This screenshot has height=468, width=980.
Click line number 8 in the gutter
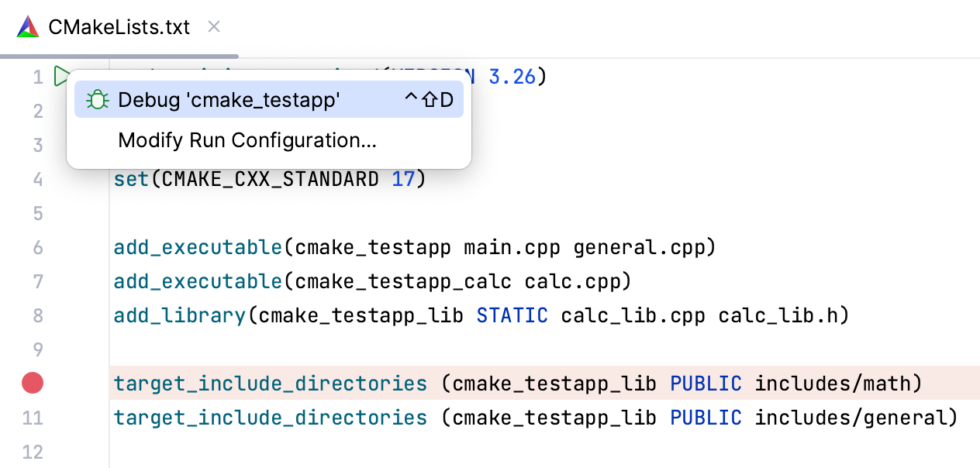(x=38, y=315)
